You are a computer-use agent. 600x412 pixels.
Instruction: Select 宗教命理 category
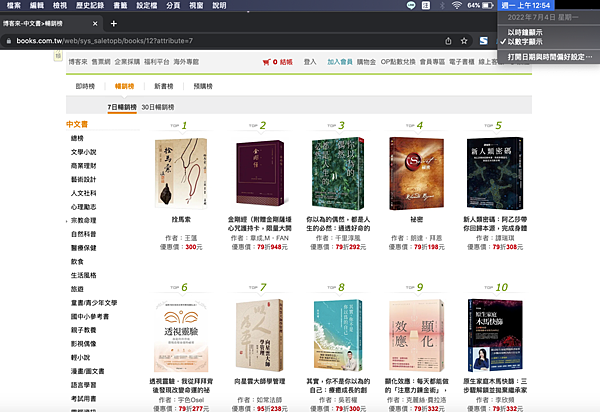[x=83, y=221]
